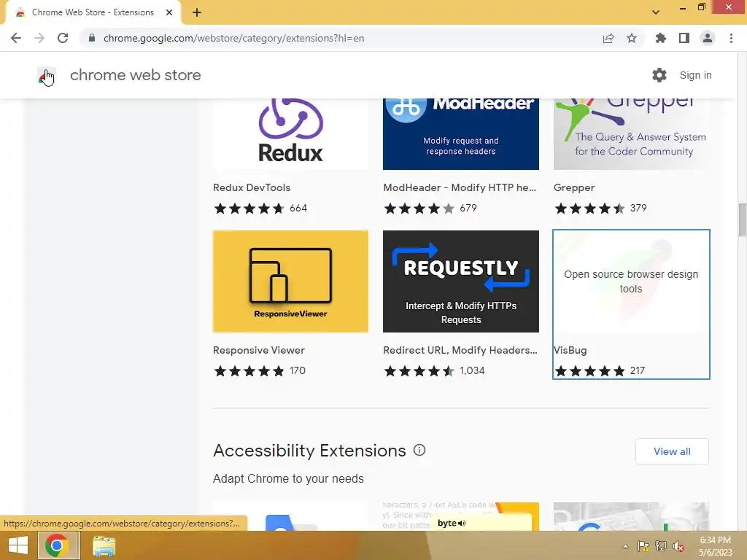Image resolution: width=747 pixels, height=560 pixels.
Task: Click Grepper extension title
Action: 574,187
